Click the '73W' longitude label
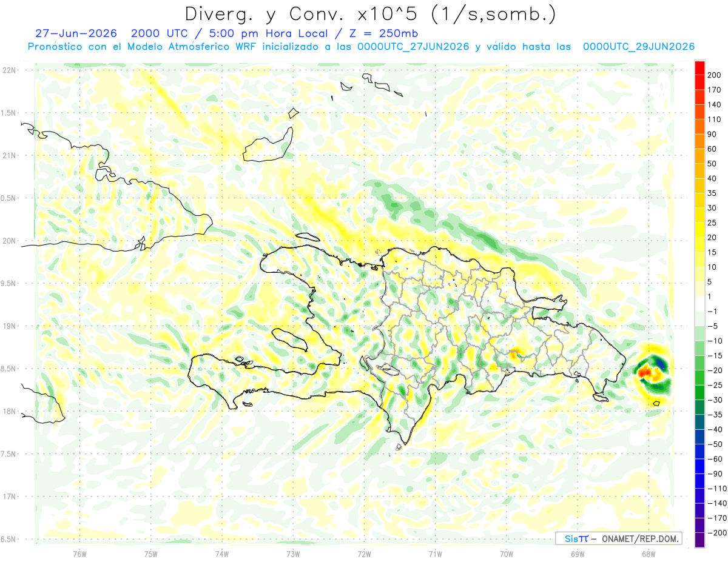This screenshot has width=728, height=562. (292, 554)
